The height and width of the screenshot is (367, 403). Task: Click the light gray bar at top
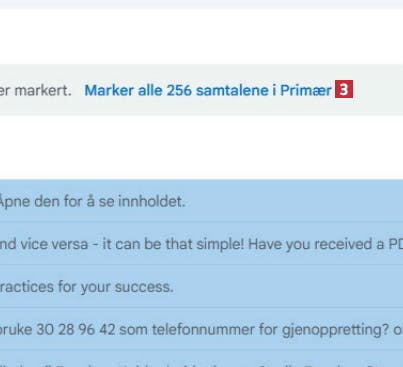(x=201, y=4)
